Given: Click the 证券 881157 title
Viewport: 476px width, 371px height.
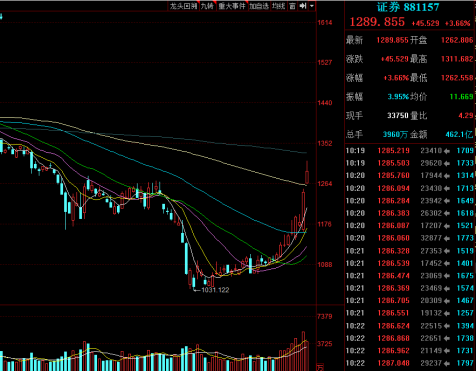Looking at the screenshot, I should [408, 7].
